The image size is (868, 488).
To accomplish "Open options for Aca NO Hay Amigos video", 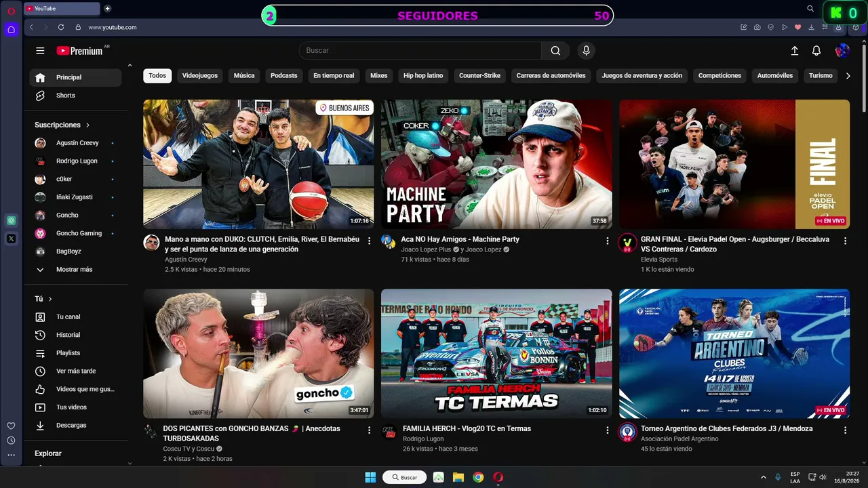I will (x=607, y=241).
